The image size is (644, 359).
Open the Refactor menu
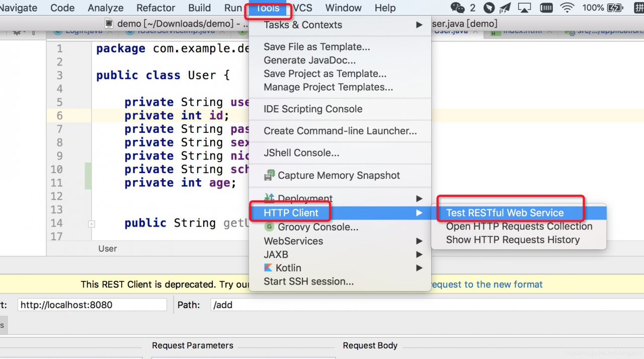(156, 8)
